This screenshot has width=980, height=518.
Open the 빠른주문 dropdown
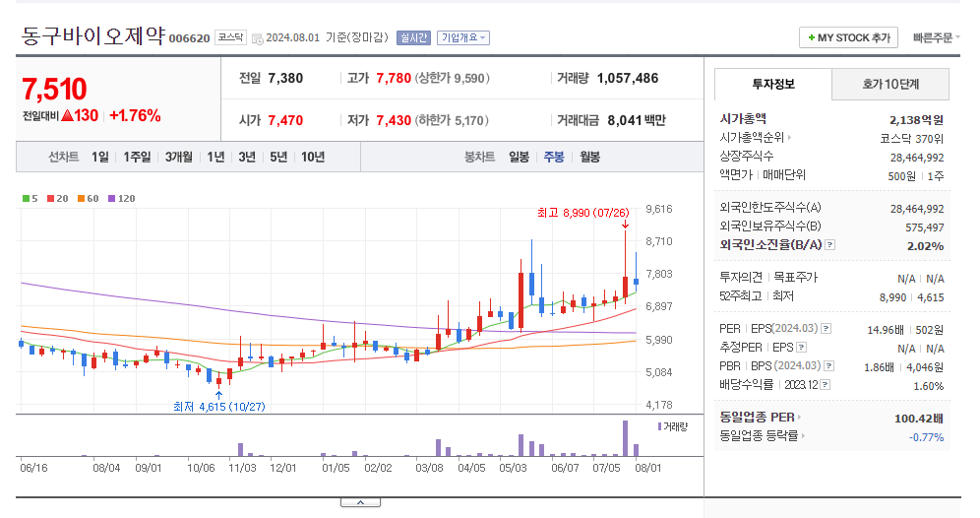[x=936, y=37]
